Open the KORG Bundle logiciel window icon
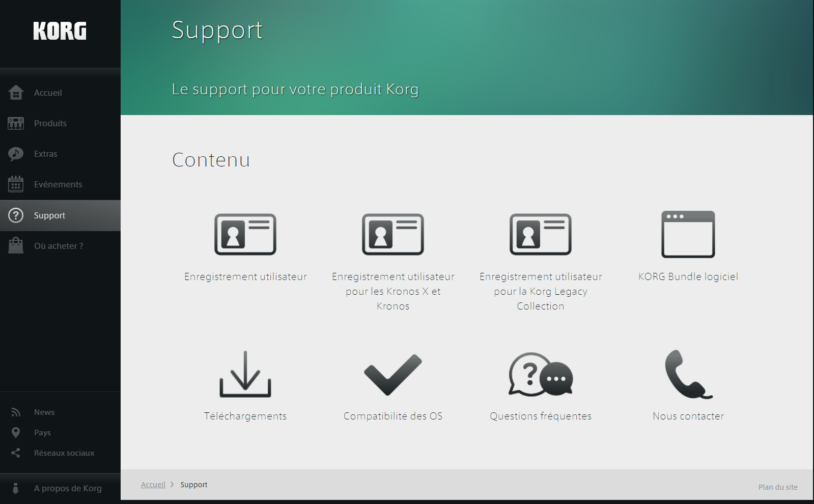This screenshot has height=504, width=814. [x=688, y=234]
